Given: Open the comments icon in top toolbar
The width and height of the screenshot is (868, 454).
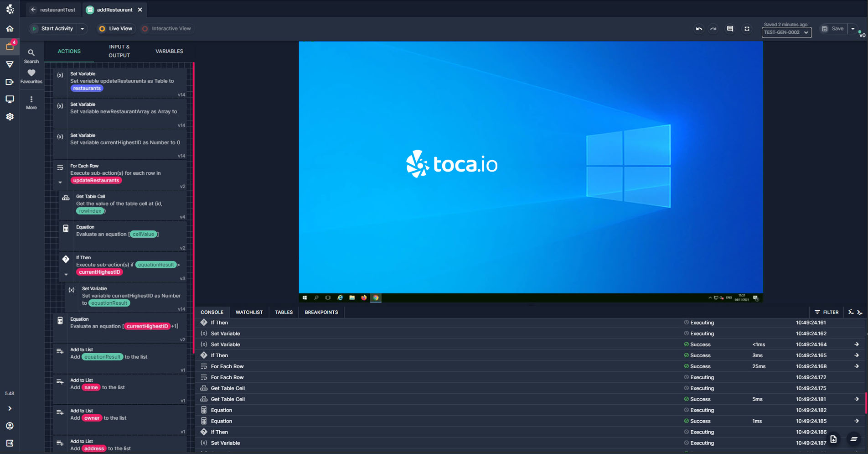Looking at the screenshot, I should [x=730, y=29].
